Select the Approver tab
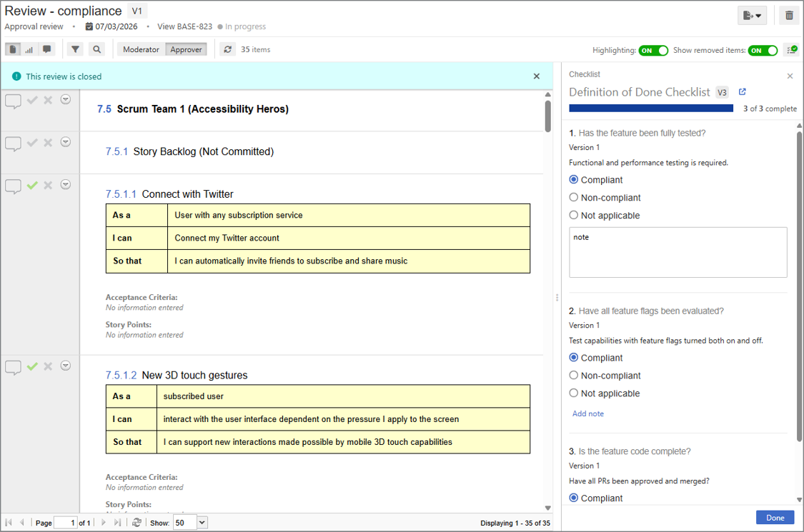This screenshot has height=532, width=804. 186,49
